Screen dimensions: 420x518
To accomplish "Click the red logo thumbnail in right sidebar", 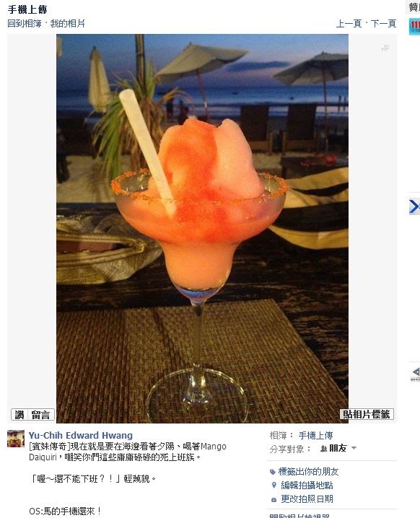I will click(x=414, y=27).
